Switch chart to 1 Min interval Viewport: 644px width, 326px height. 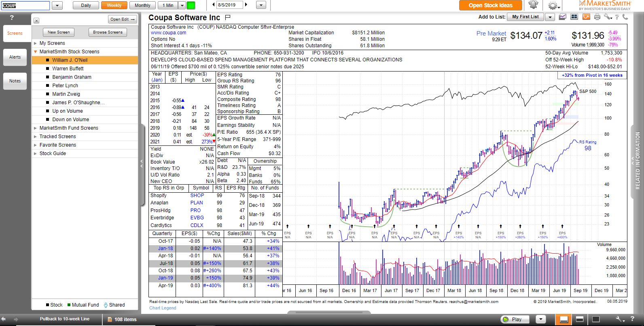[168, 5]
